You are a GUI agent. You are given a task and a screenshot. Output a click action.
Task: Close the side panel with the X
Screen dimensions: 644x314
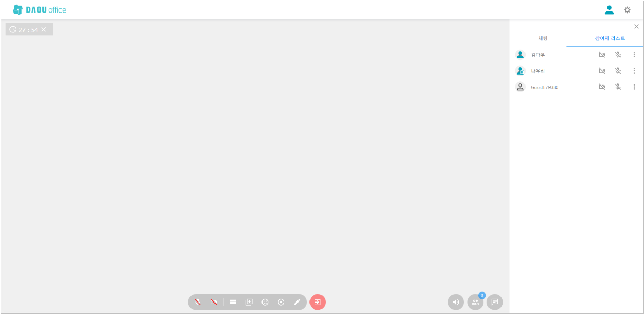point(636,26)
